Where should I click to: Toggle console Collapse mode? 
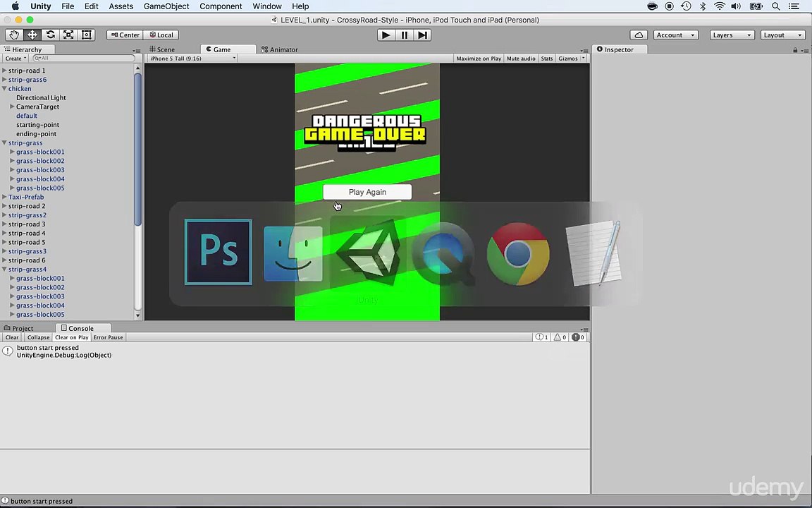38,337
